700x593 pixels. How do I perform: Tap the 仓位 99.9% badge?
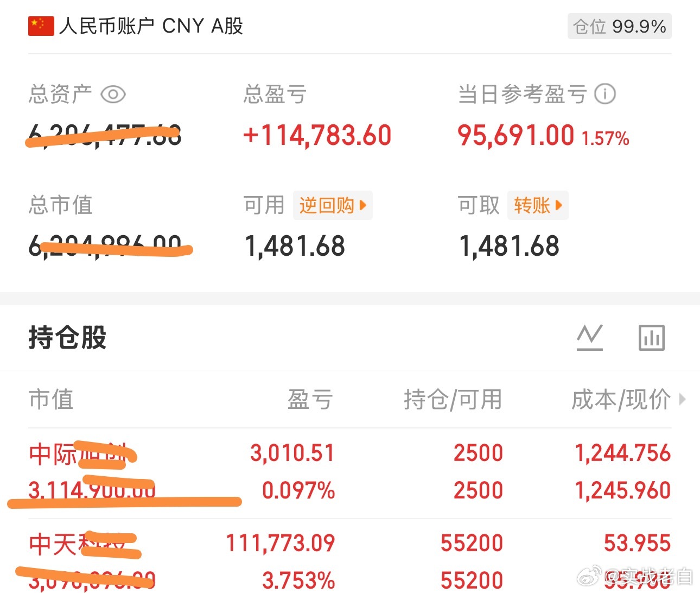(x=620, y=26)
